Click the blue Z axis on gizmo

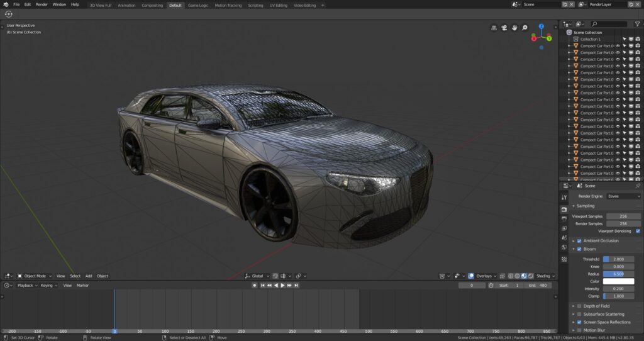point(541,26)
